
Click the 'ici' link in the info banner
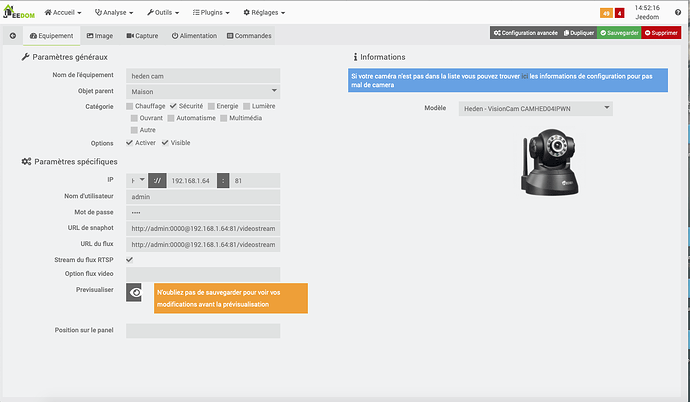[525, 76]
